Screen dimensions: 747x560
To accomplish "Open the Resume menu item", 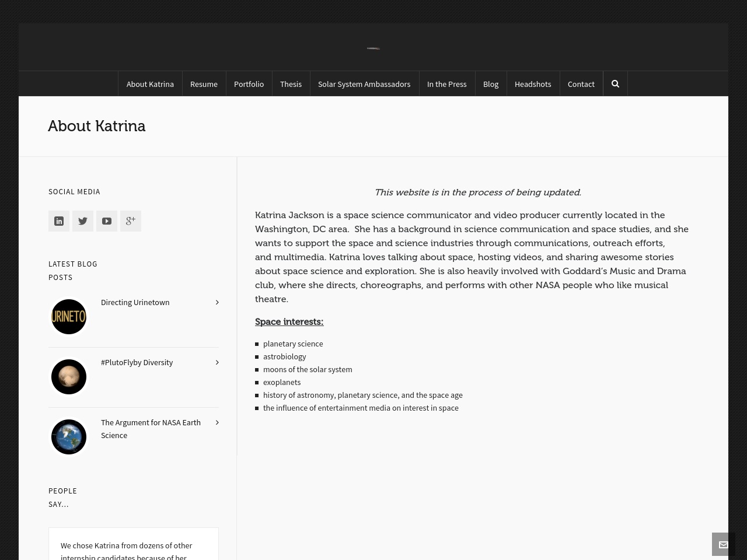I will [204, 84].
